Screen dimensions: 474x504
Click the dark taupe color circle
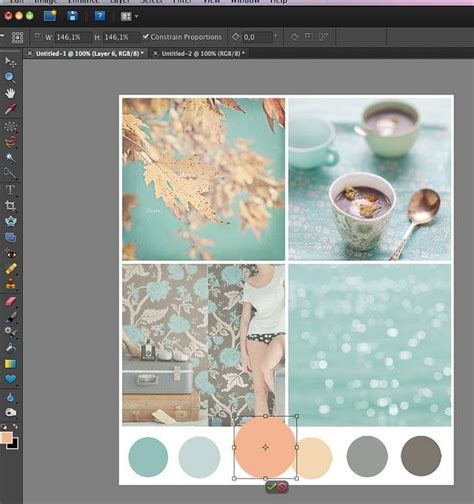click(x=421, y=456)
